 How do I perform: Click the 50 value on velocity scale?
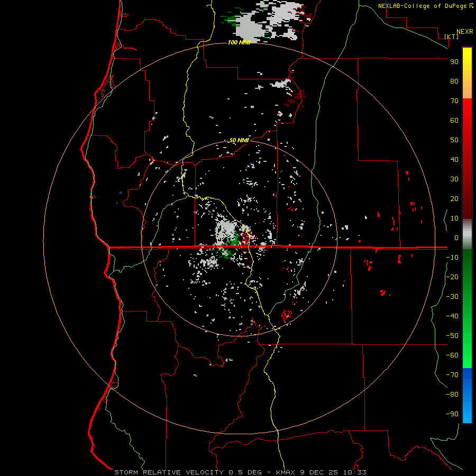(x=454, y=140)
